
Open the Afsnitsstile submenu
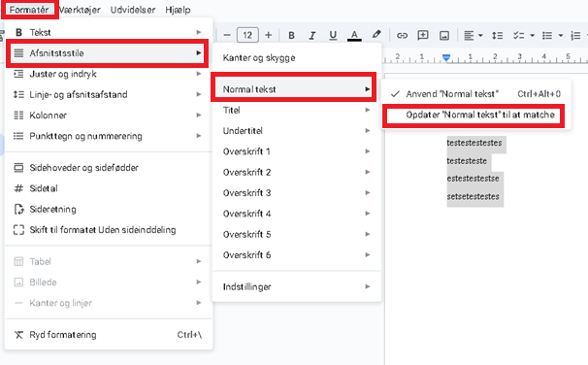tap(108, 53)
